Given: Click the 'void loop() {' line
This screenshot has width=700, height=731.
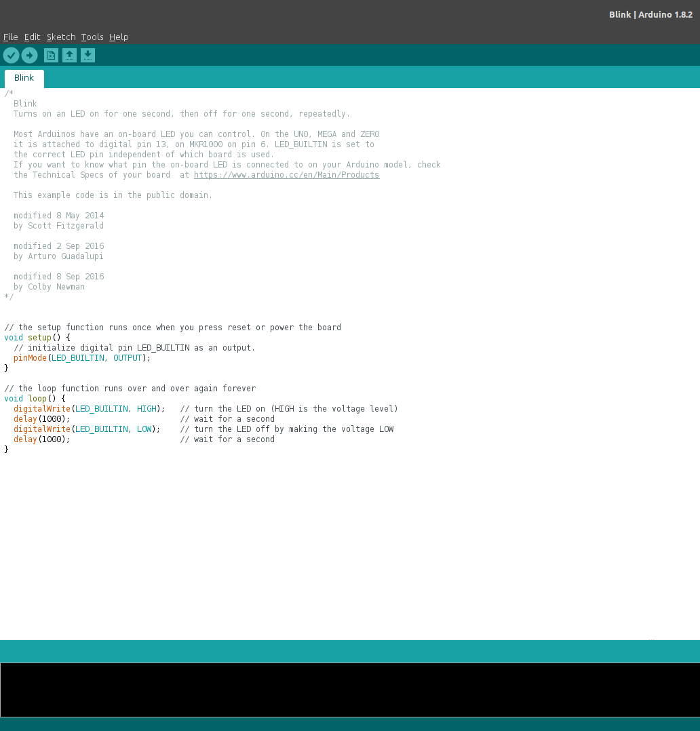Looking at the screenshot, I should pos(35,399).
